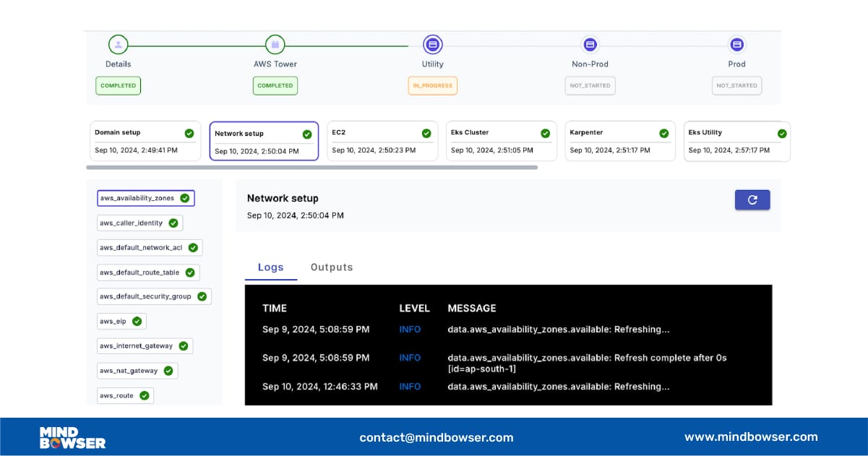Click the Details step user icon
The width and height of the screenshot is (868, 456).
118,45
